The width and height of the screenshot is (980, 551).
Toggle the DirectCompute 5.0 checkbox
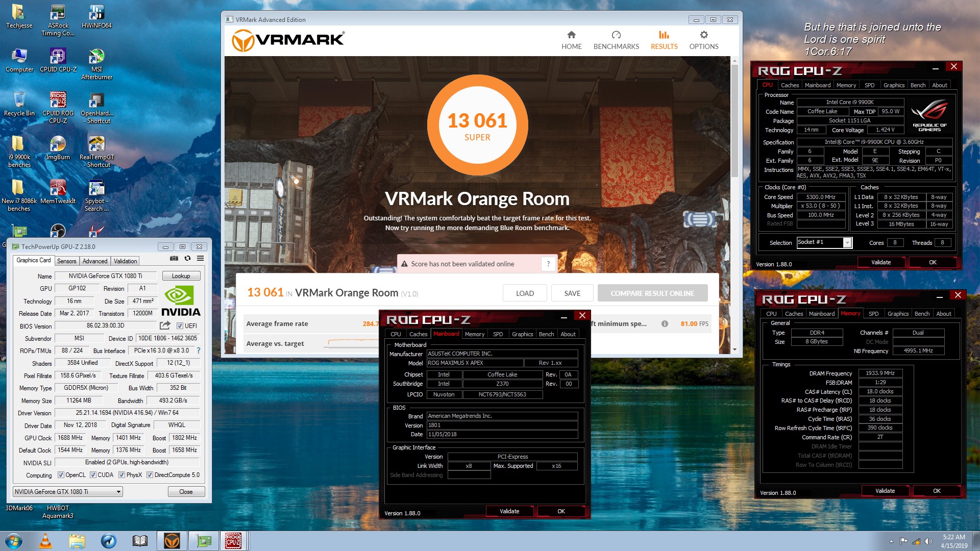pyautogui.click(x=150, y=475)
